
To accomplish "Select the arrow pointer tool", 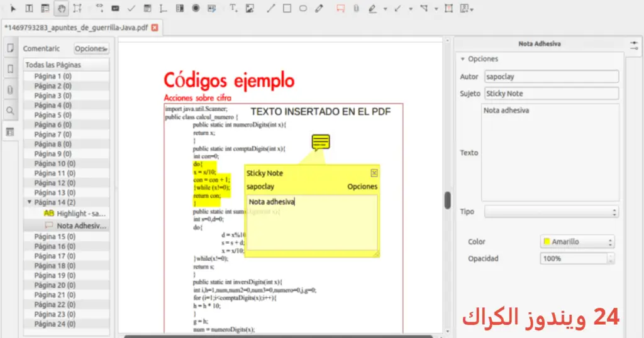I will (x=13, y=8).
